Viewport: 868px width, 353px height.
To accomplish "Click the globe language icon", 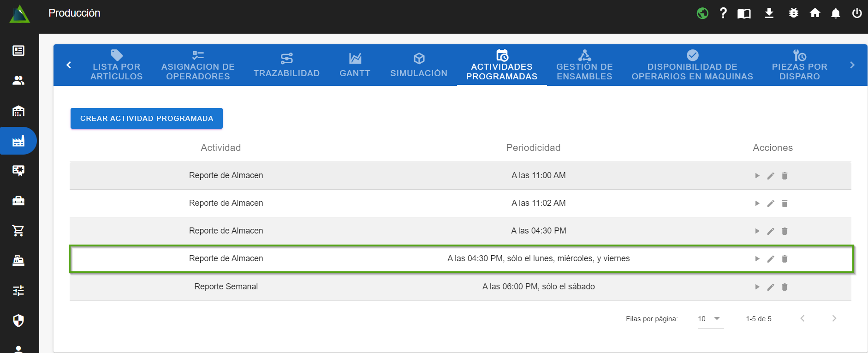I will [x=702, y=13].
